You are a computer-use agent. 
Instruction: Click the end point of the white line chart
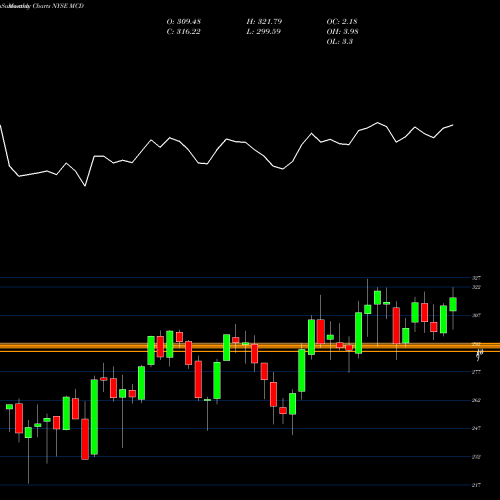453,125
